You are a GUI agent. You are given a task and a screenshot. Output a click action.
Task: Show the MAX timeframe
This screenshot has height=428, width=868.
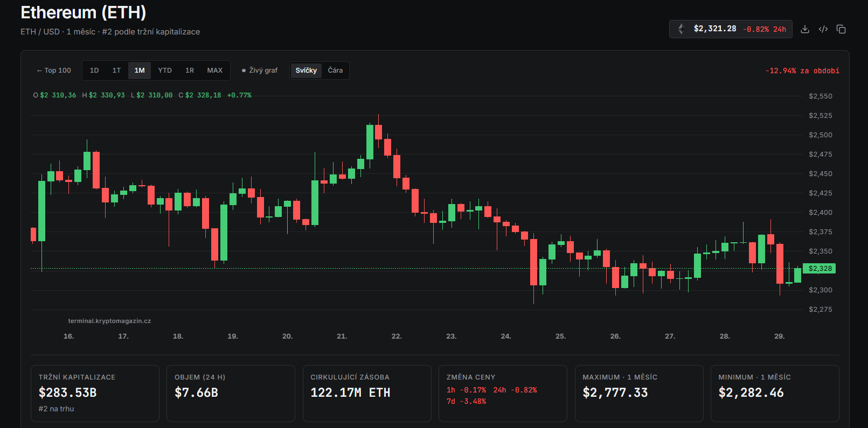point(215,71)
